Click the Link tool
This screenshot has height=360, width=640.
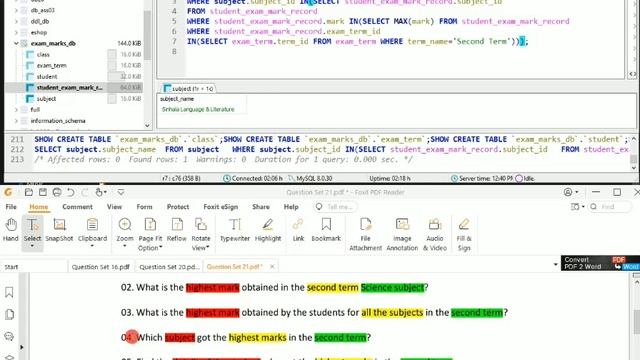point(298,230)
